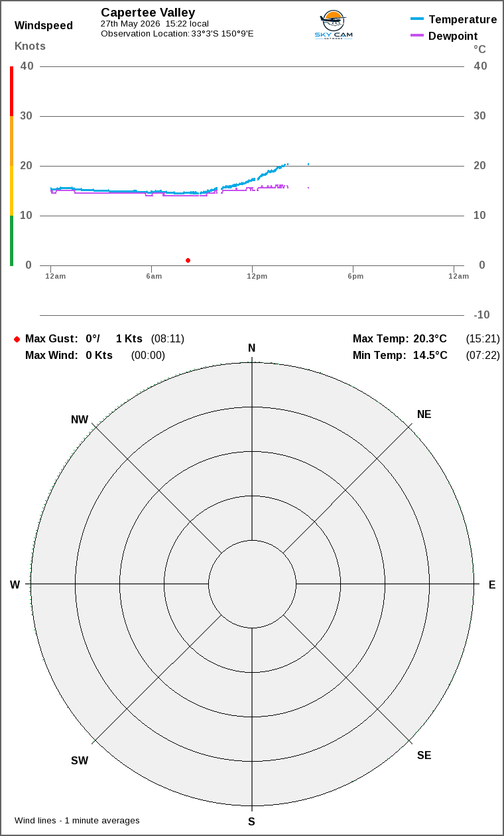Image resolution: width=504 pixels, height=836 pixels.
Task: Click the min temp time (07:22)
Action: (x=483, y=356)
